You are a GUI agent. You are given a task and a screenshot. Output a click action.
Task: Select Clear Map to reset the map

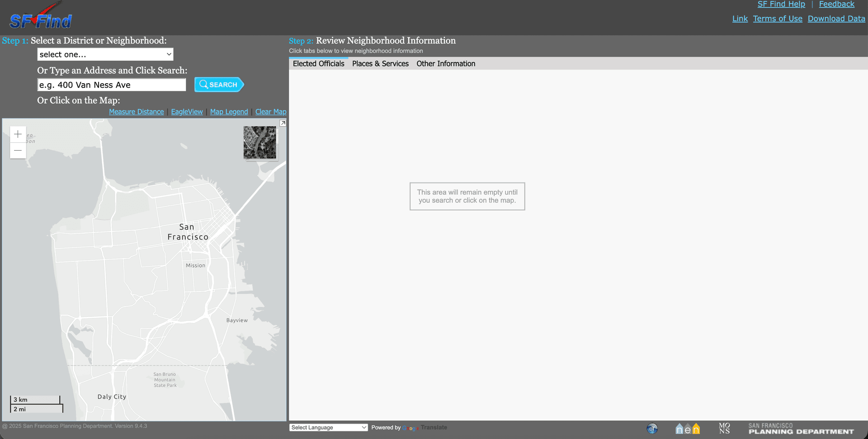pos(270,112)
